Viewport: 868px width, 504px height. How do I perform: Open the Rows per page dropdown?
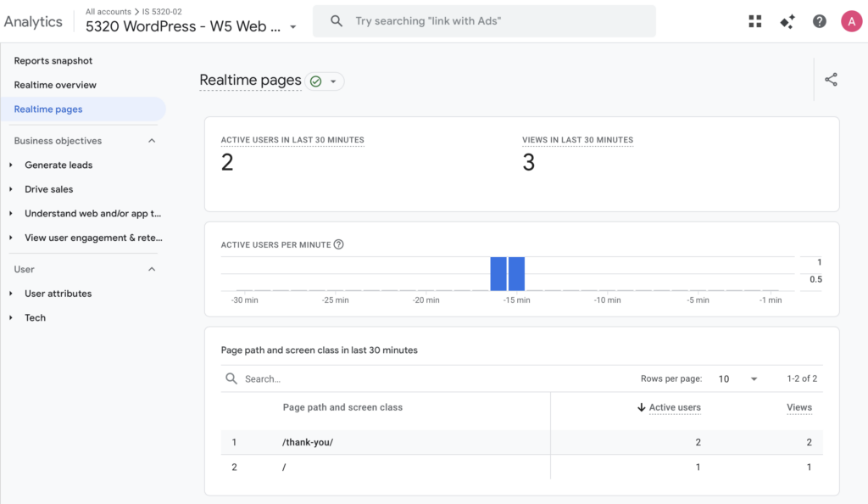[x=737, y=379]
